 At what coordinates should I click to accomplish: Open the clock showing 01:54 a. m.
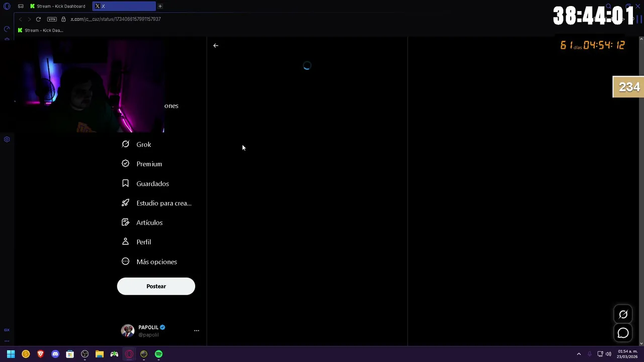pos(627,354)
